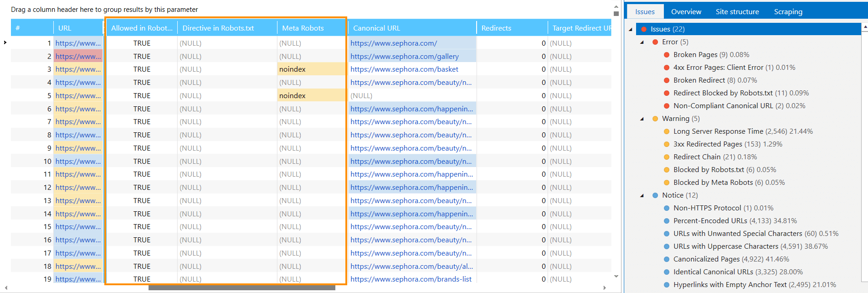The width and height of the screenshot is (868, 293).
Task: Click the grid vertical scrollbar down arrow
Action: coord(616,276)
